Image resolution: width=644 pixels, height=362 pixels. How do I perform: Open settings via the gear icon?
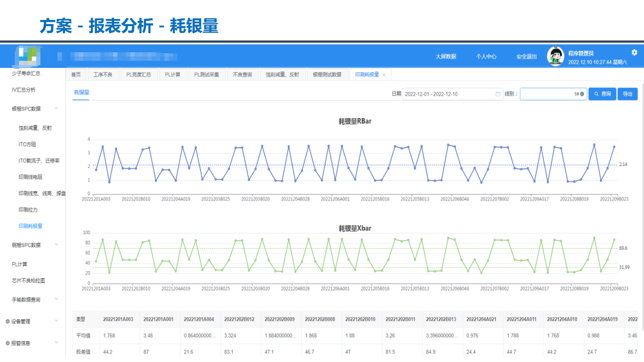pyautogui.click(x=634, y=52)
